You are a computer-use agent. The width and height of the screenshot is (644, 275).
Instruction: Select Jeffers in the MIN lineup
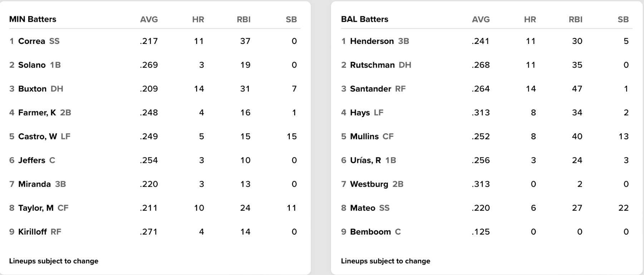(x=31, y=160)
